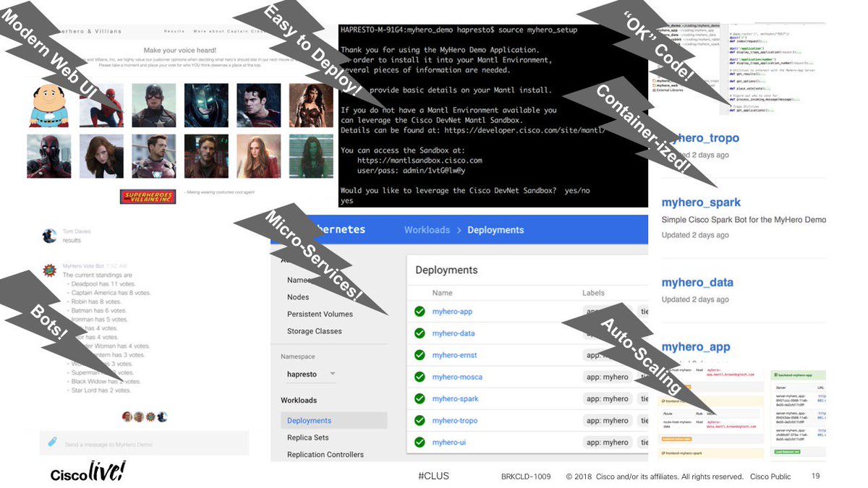Select the Captain America hero thumbnail

pyautogui.click(x=154, y=106)
